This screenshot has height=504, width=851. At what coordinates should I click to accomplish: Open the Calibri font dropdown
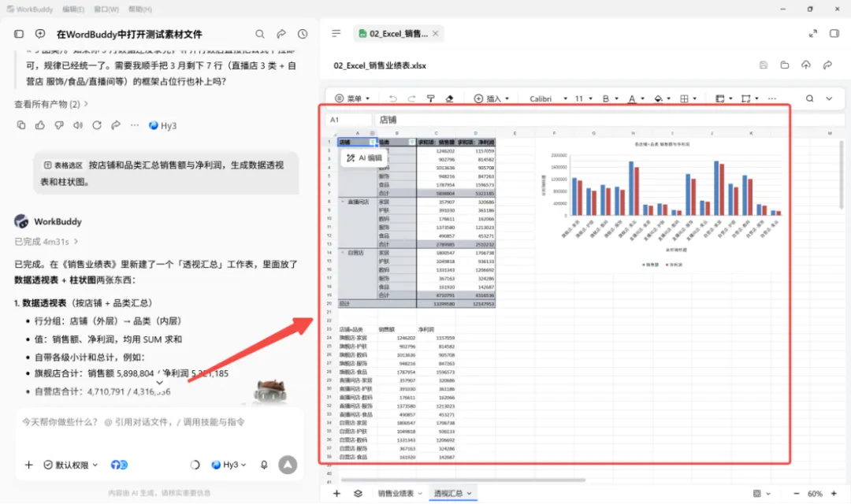coord(548,98)
